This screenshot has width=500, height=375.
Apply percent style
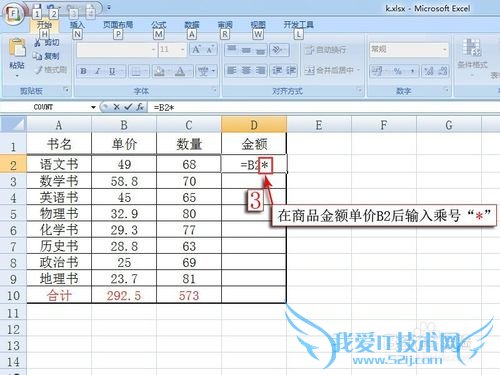(398, 71)
